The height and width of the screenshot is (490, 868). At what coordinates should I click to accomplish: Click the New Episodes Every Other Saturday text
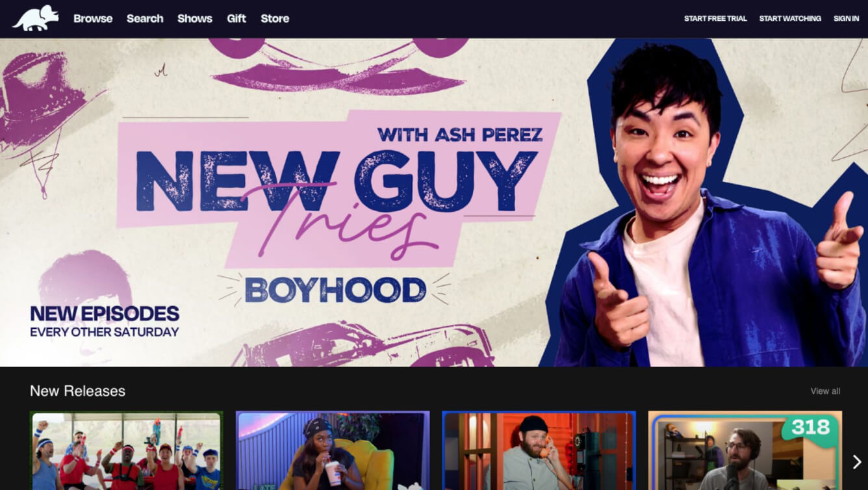105,322
